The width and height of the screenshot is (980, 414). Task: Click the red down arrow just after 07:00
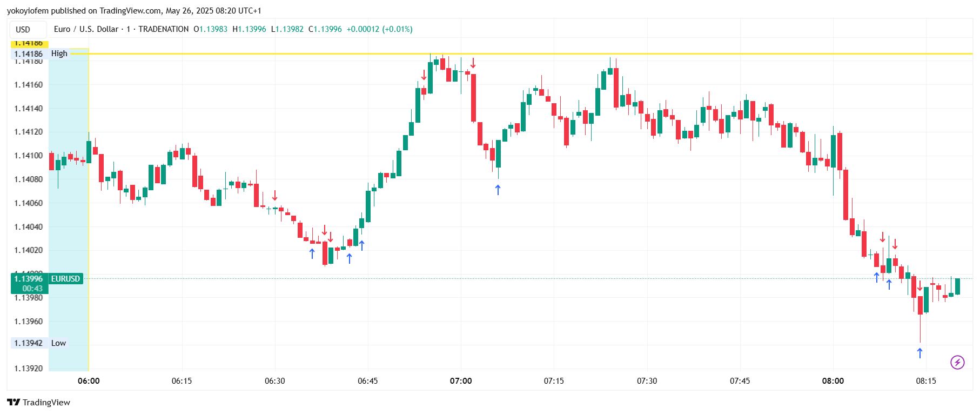click(473, 63)
